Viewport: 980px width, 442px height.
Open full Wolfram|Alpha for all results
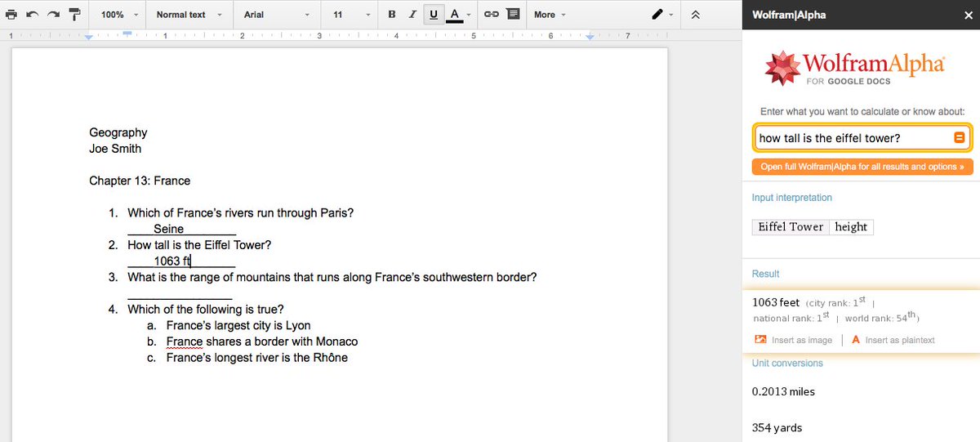(x=862, y=167)
